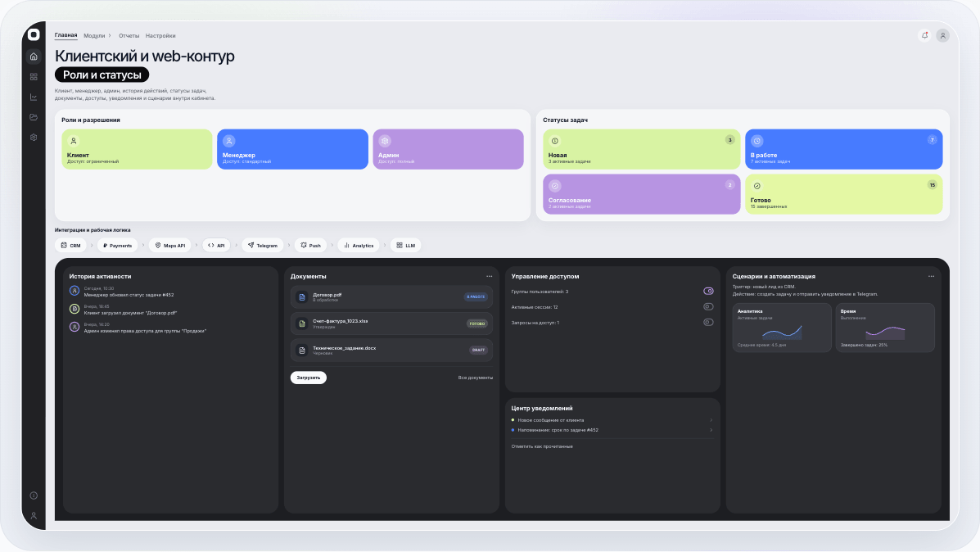This screenshot has width=980, height=552.
Task: Click the Договор.pdf file icon
Action: (x=302, y=297)
